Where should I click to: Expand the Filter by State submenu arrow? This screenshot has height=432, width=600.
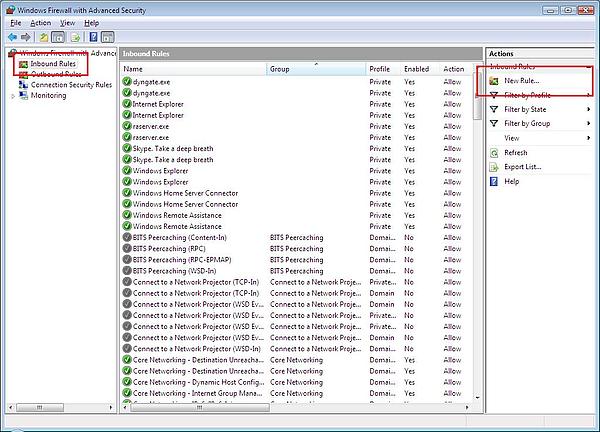pos(589,109)
